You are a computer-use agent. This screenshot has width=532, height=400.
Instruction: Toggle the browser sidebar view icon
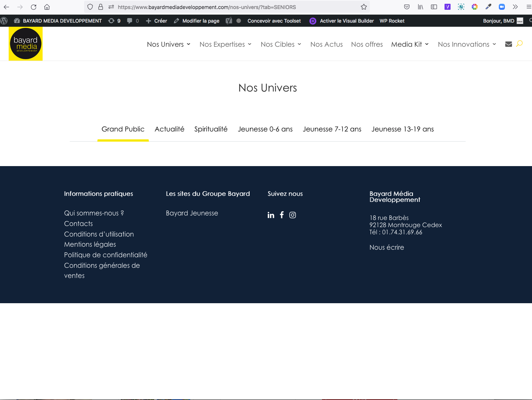coord(434,7)
